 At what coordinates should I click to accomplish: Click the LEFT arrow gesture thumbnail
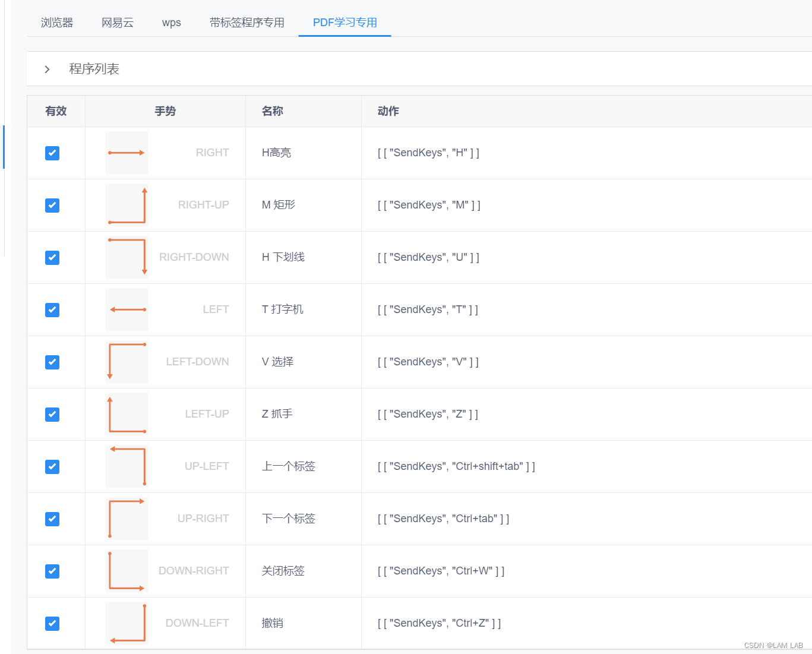[127, 309]
